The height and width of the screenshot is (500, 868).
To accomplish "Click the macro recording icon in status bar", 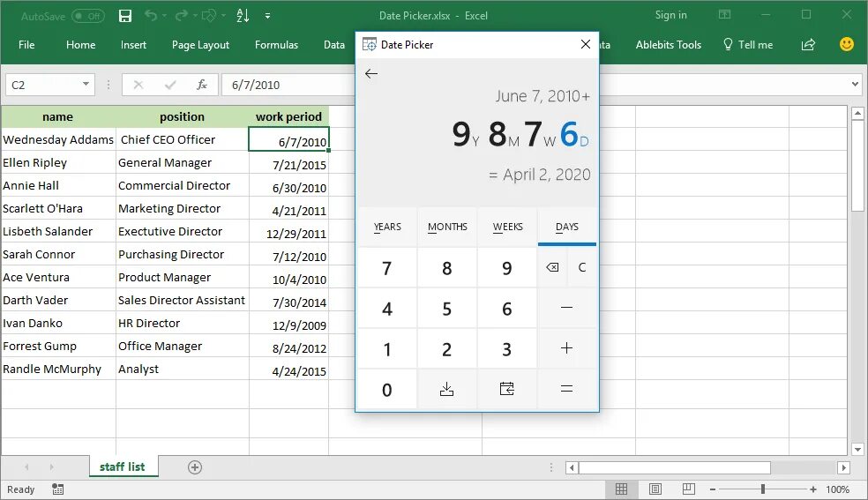I will coord(57,489).
